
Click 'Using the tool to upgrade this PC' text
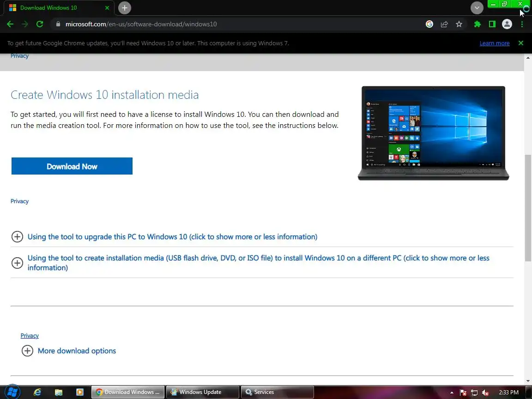coord(172,236)
